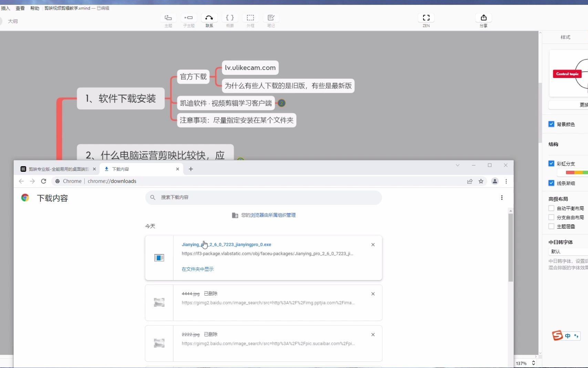The image size is (588, 368).
Task: Open the downloads page more-actions menu
Action: (502, 198)
